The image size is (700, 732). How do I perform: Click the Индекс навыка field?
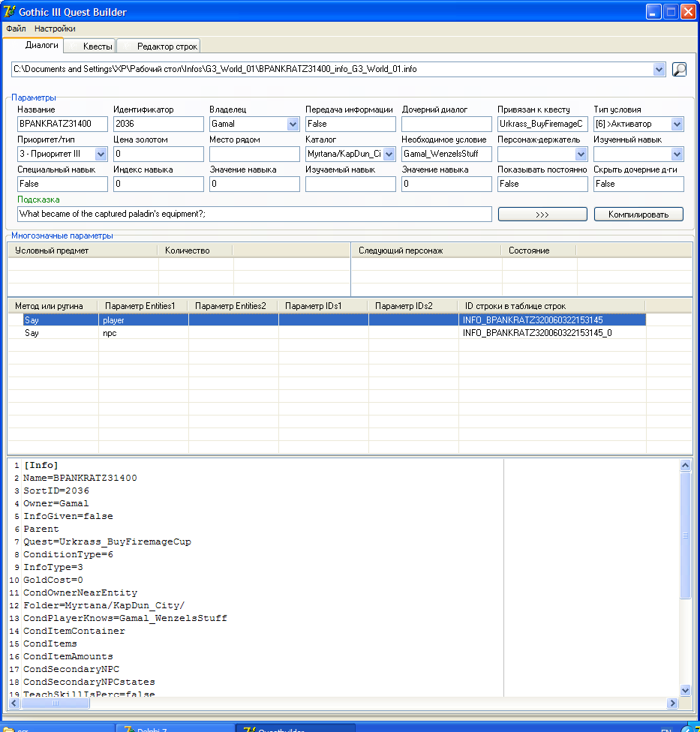(158, 184)
